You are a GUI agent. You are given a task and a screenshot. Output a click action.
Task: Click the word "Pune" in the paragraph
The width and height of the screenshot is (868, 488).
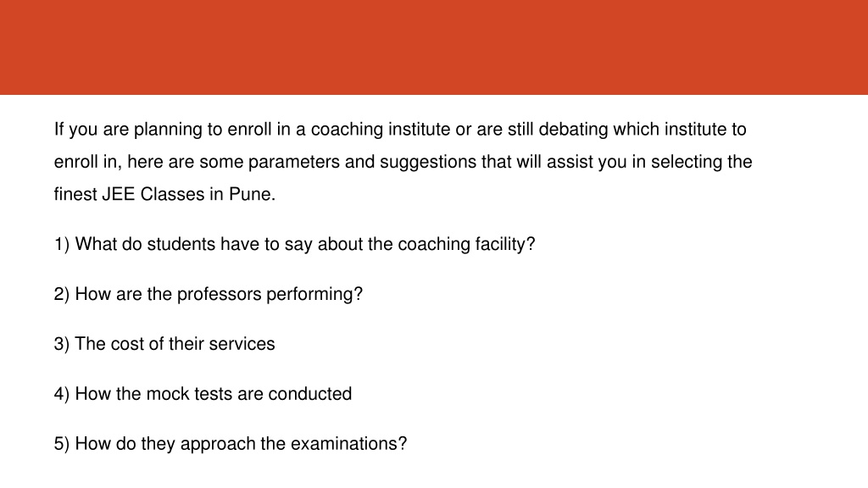(250, 194)
